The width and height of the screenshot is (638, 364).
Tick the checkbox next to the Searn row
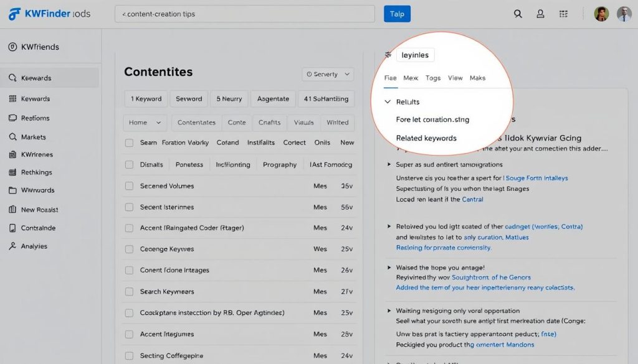coord(128,142)
